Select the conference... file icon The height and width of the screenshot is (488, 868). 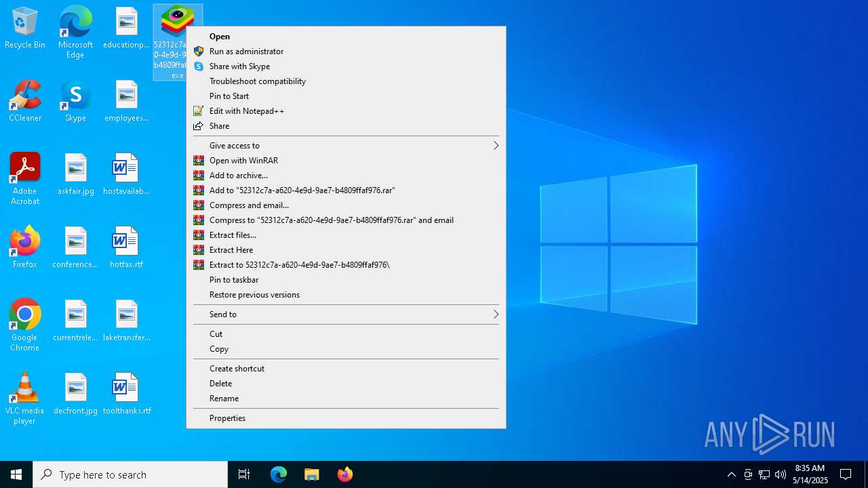click(75, 248)
